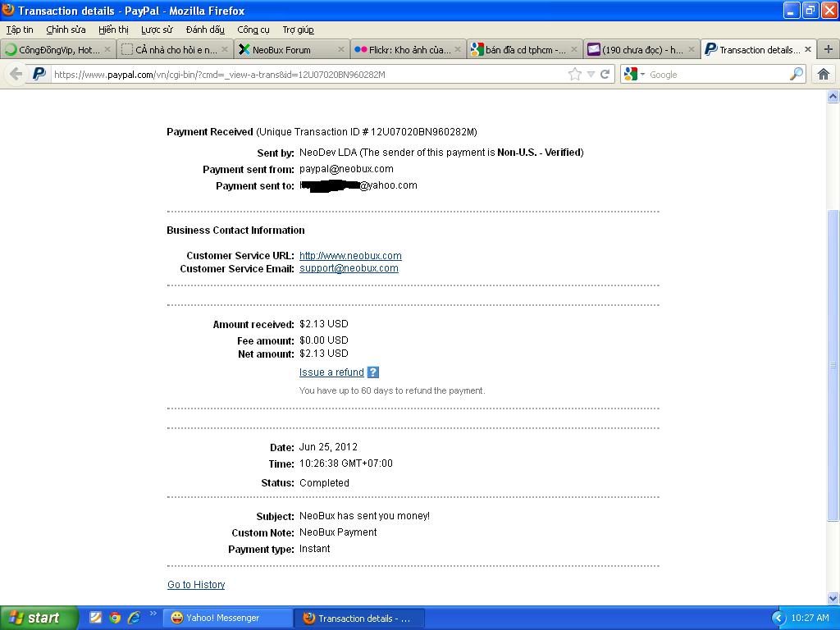Go to the Home page icon

point(824,74)
